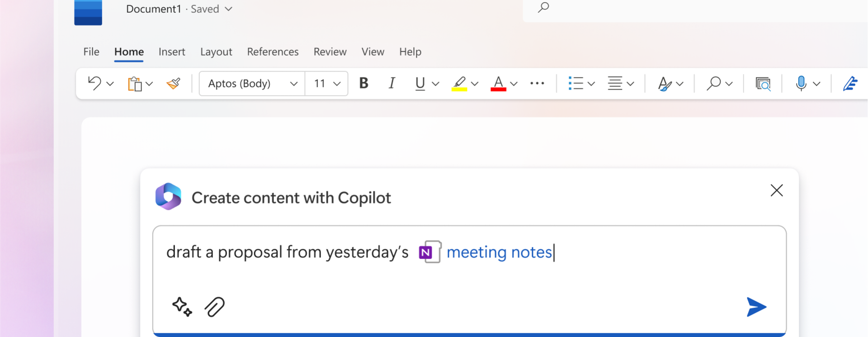Screen dimensions: 868x337
Task: Open the Undo dropdown arrow
Action: [x=110, y=84]
